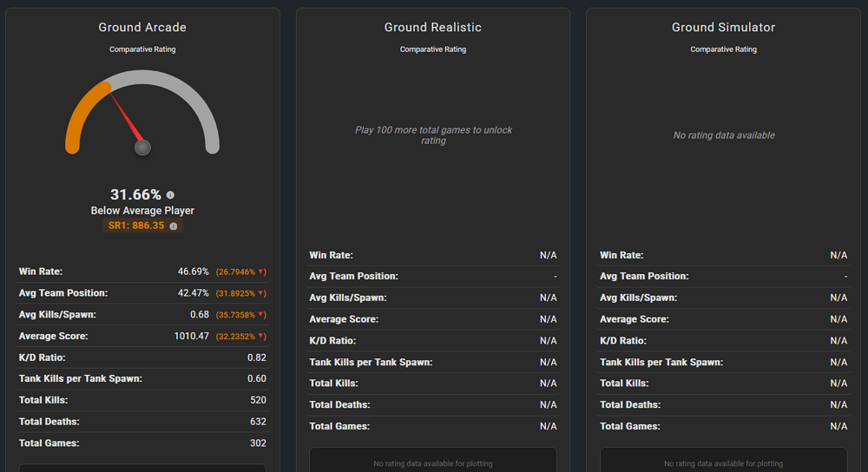868x472 pixels.
Task: Select the Ground Realistic panel title
Action: click(x=432, y=28)
